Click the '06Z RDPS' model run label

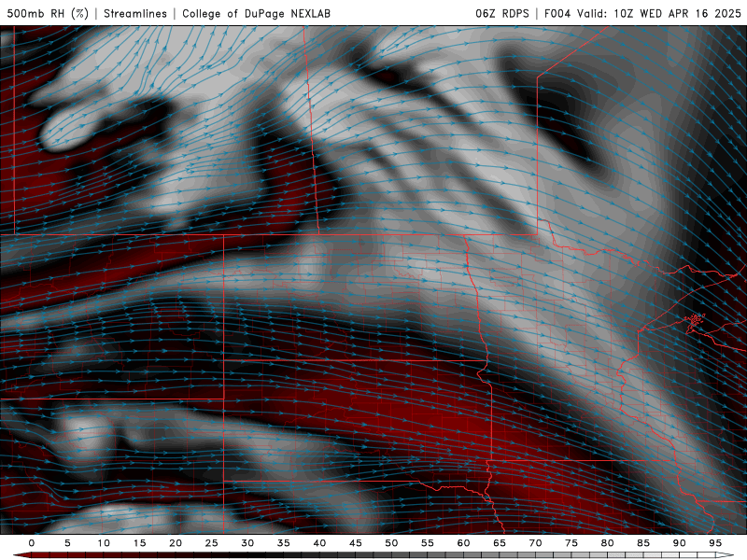click(x=502, y=13)
